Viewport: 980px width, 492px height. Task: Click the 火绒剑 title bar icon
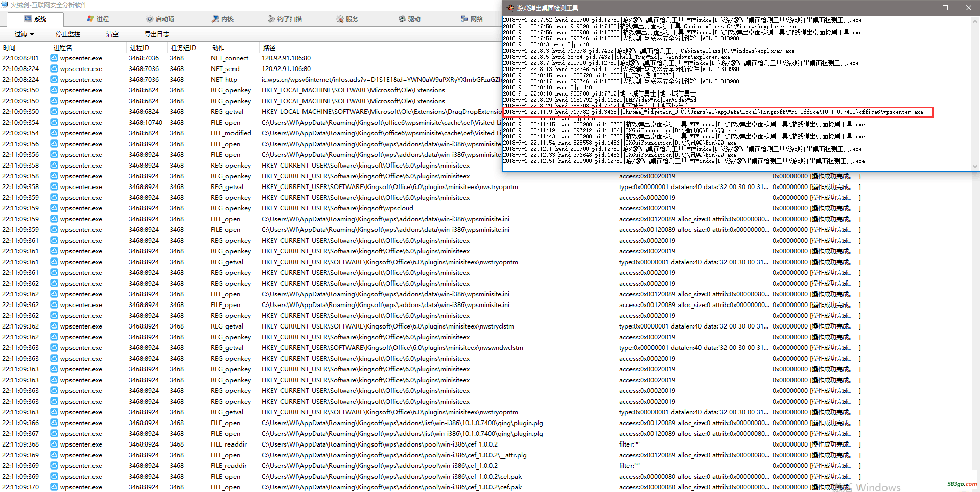point(5,5)
